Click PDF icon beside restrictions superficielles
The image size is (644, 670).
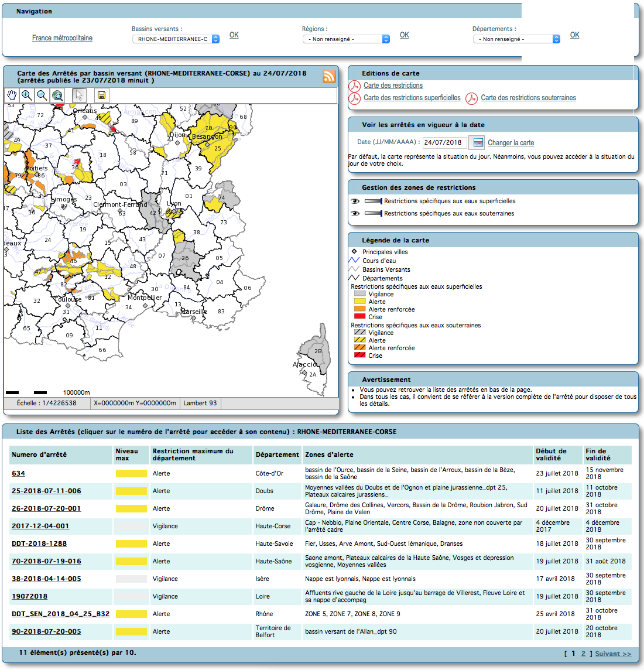coord(354,98)
